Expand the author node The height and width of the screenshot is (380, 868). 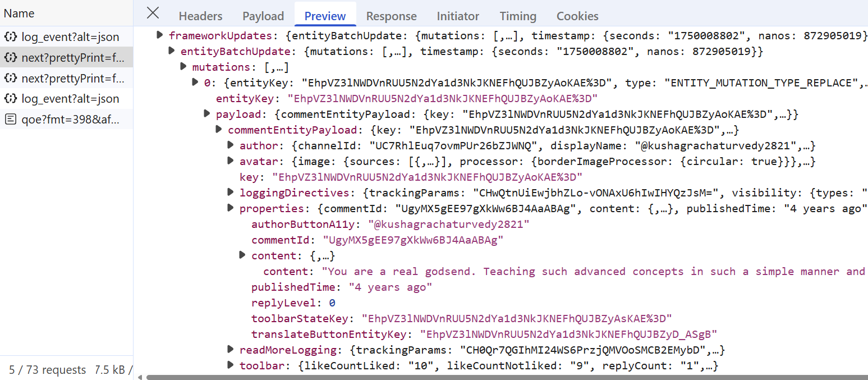(231, 145)
